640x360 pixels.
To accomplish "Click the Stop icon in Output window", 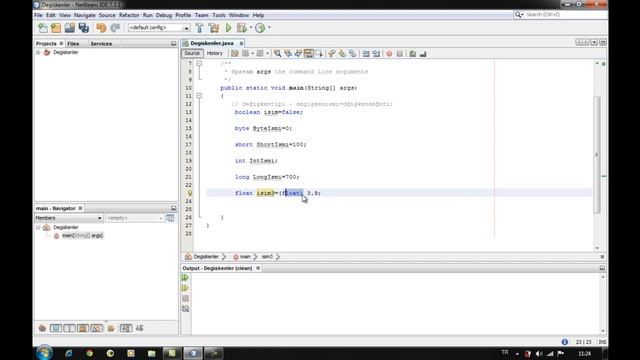I will (x=185, y=299).
